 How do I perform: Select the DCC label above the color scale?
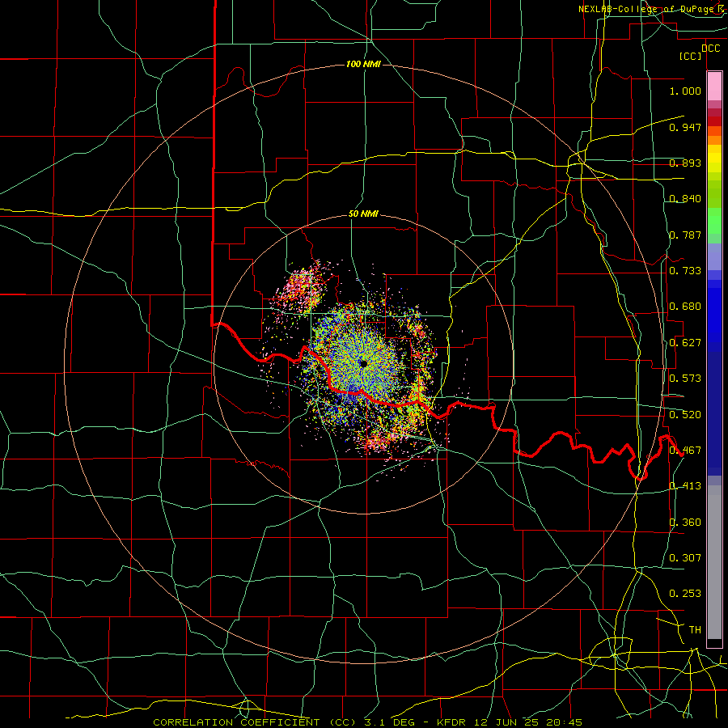pos(710,49)
